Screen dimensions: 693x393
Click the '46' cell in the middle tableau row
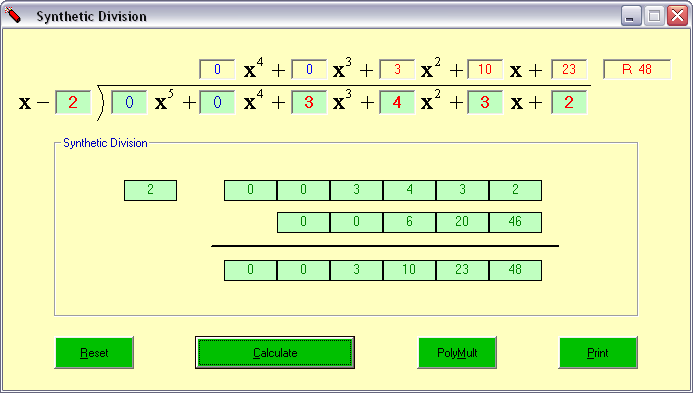(515, 222)
